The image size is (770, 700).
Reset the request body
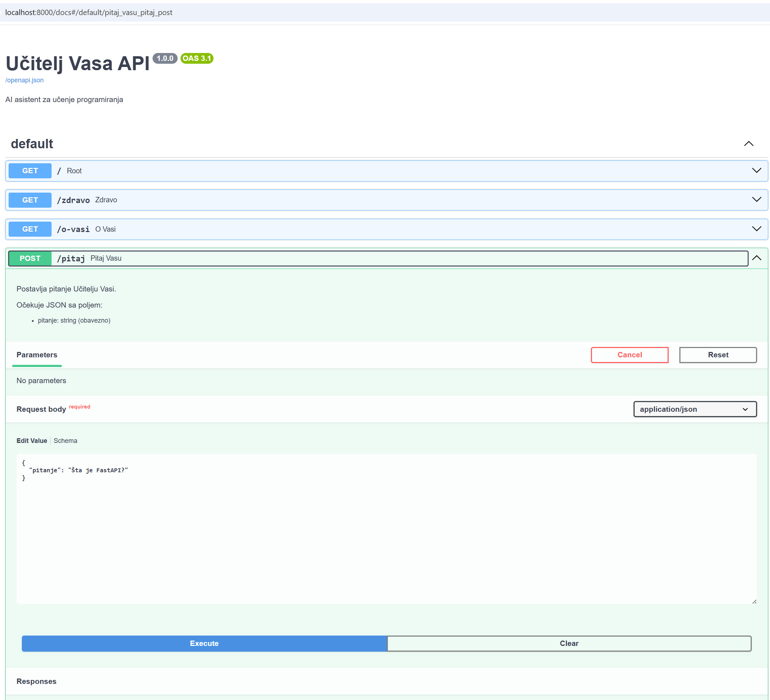tap(718, 355)
